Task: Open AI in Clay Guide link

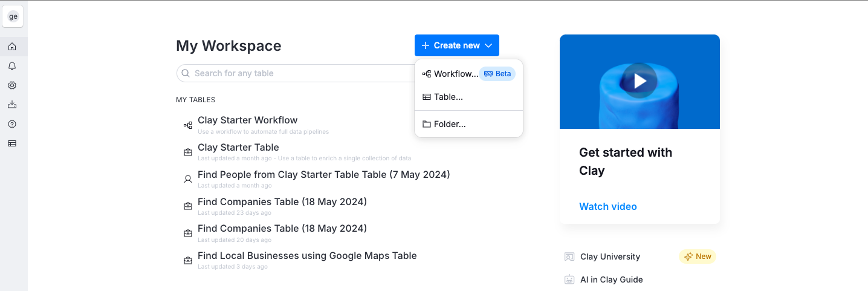Action: point(611,280)
